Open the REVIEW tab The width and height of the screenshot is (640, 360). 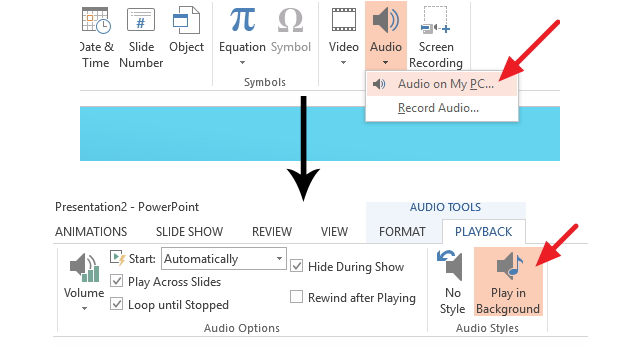coord(272,232)
